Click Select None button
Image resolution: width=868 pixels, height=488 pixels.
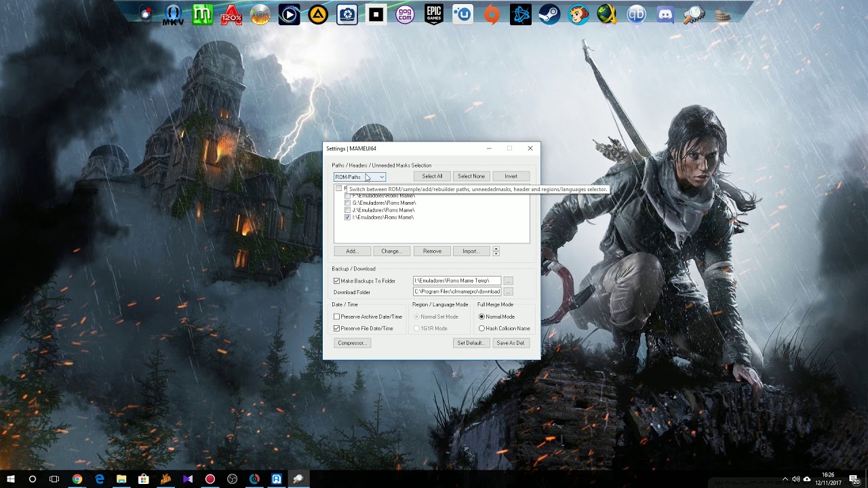click(471, 176)
